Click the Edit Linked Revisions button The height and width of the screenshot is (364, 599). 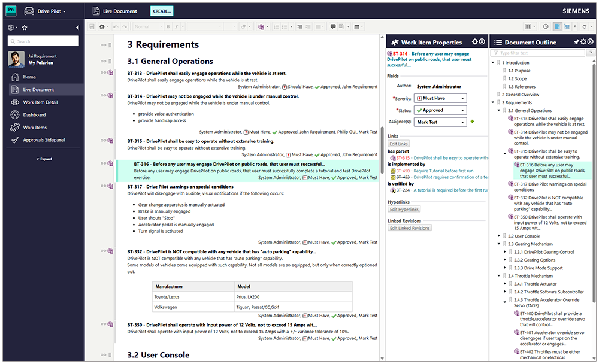[x=410, y=228]
